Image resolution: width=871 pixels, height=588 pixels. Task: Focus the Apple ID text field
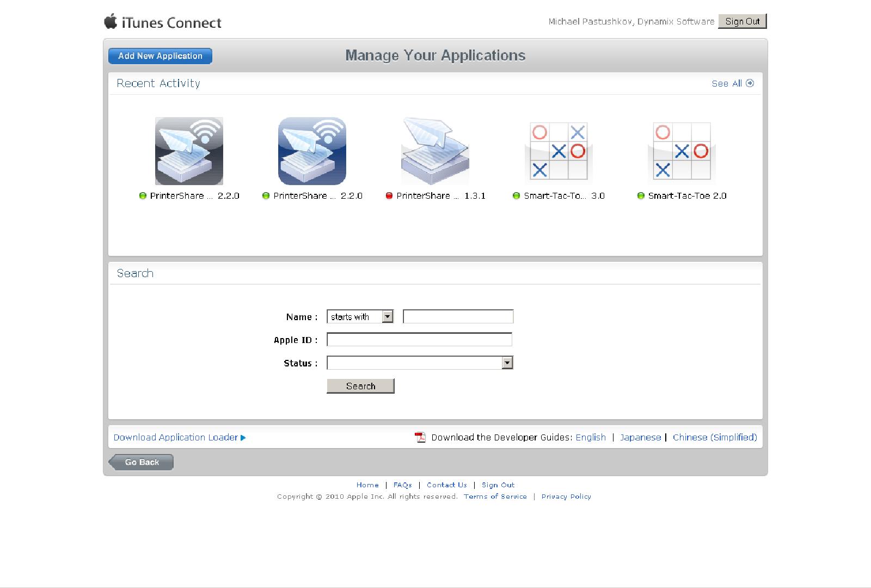tap(419, 340)
